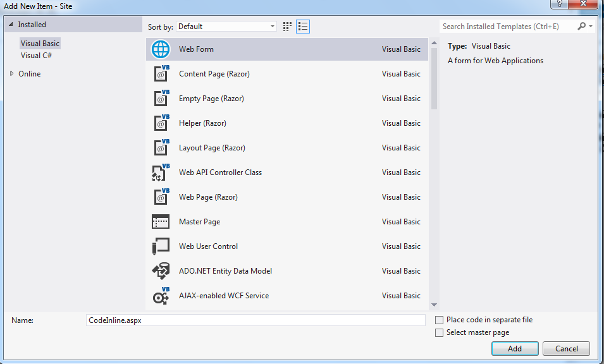Select the Helper (Razor) label

coord(202,123)
